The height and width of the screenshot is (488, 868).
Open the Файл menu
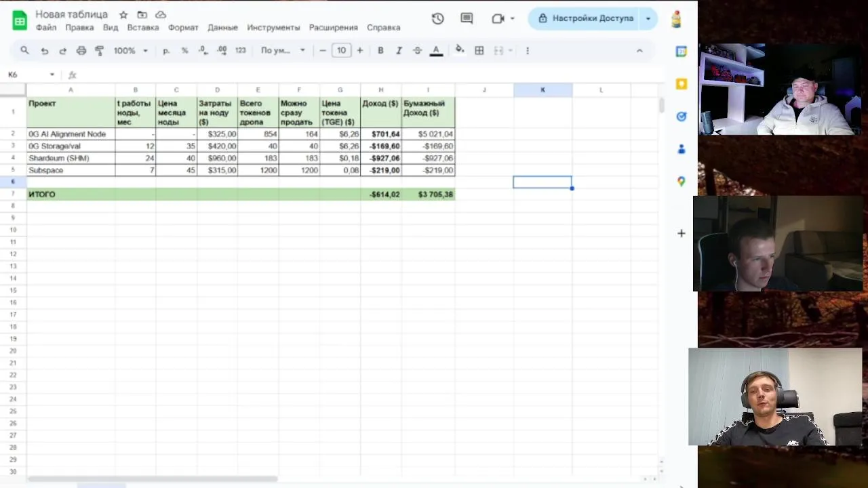pyautogui.click(x=46, y=28)
